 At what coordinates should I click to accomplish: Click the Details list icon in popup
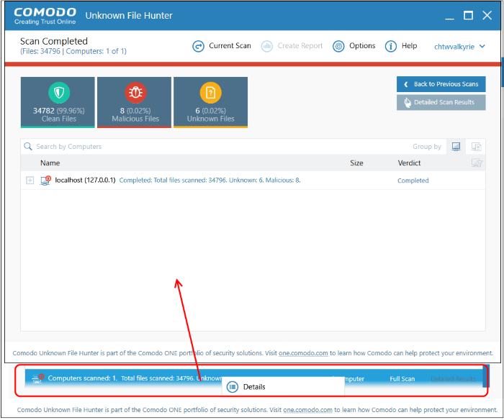tap(233, 387)
